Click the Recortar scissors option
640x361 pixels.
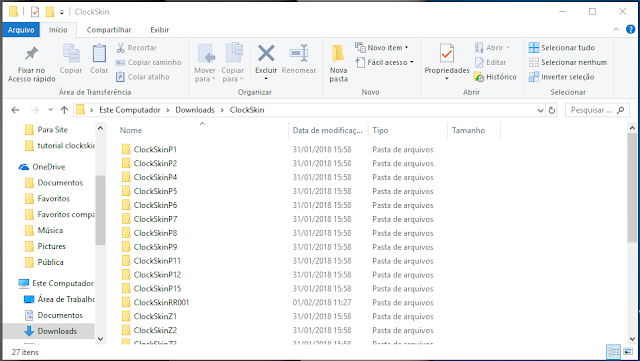(136, 48)
